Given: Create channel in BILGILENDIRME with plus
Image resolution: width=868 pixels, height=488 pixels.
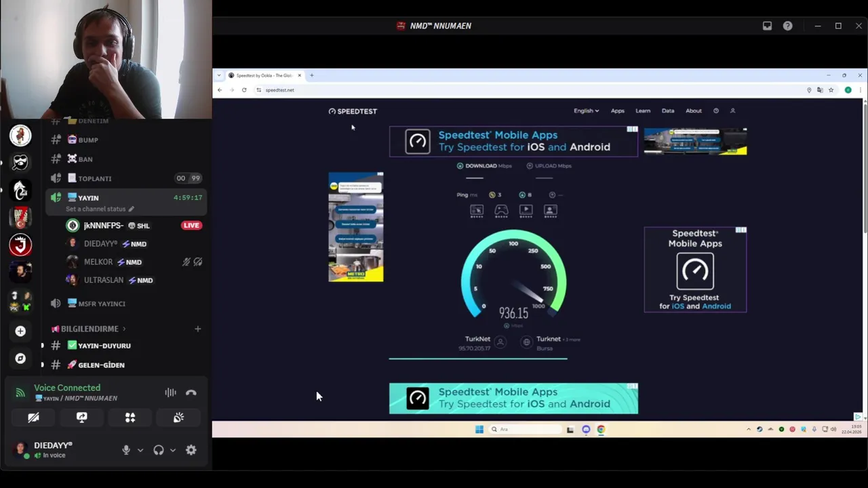Looking at the screenshot, I should point(197,329).
